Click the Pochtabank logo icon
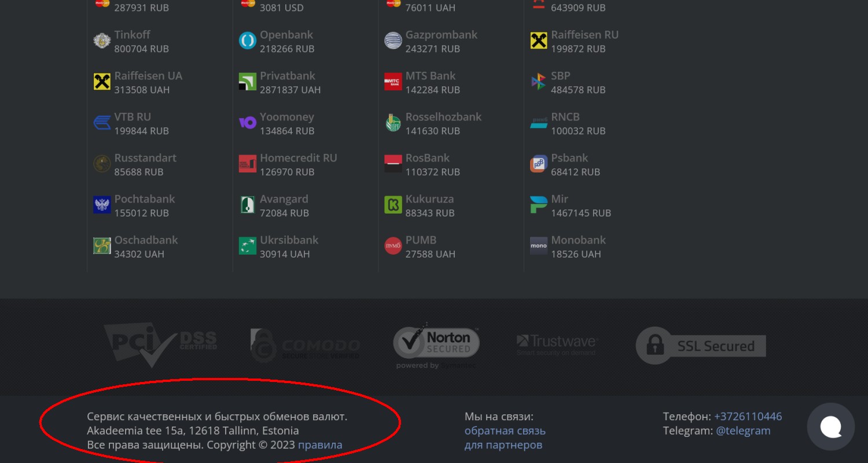 point(102,205)
